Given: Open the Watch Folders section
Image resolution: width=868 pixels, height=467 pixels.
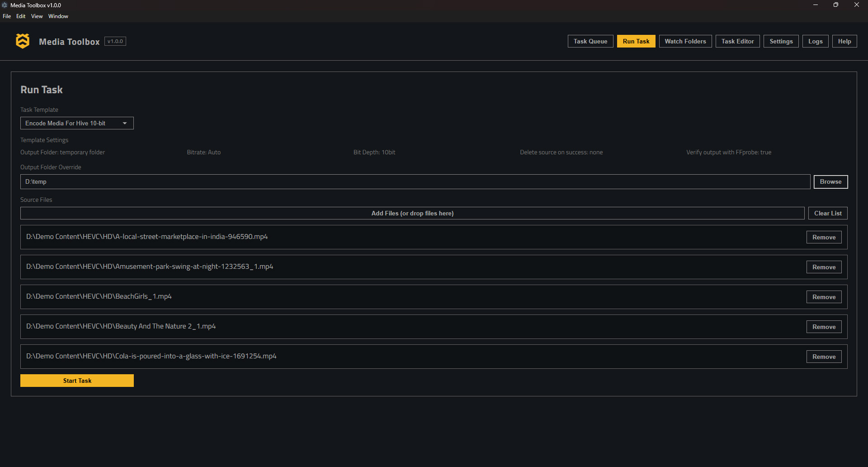Looking at the screenshot, I should click(x=685, y=41).
